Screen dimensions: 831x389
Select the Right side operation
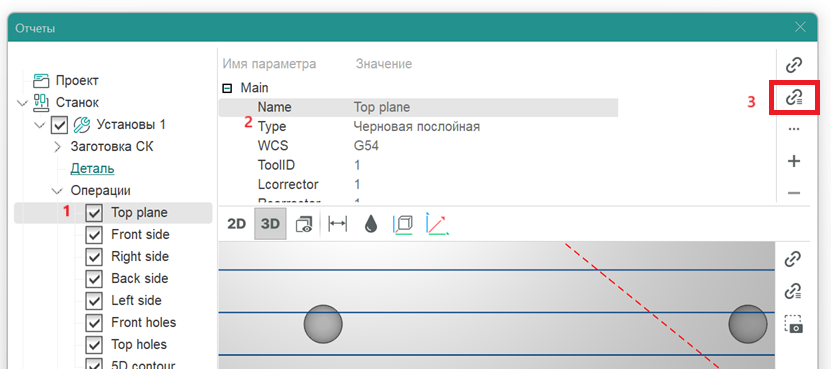(139, 257)
